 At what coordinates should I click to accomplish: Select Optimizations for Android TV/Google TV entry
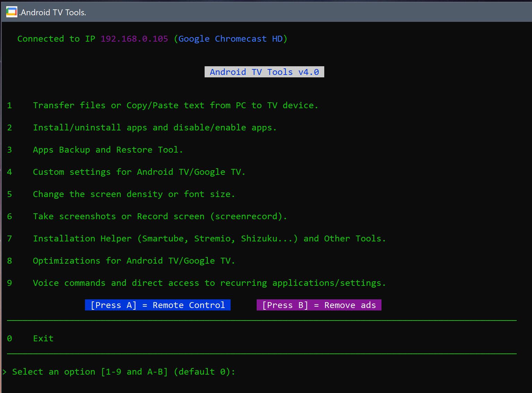[x=134, y=261]
